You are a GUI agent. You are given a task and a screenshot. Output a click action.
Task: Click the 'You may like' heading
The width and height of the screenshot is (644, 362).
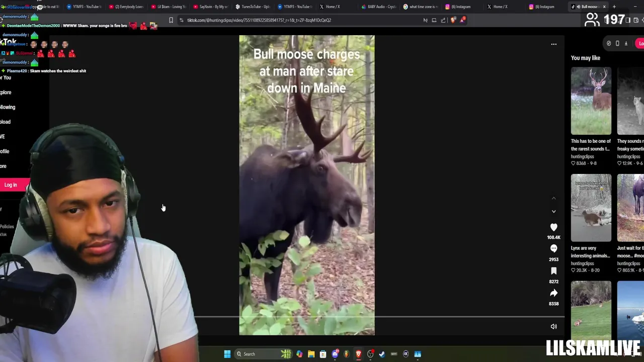586,58
